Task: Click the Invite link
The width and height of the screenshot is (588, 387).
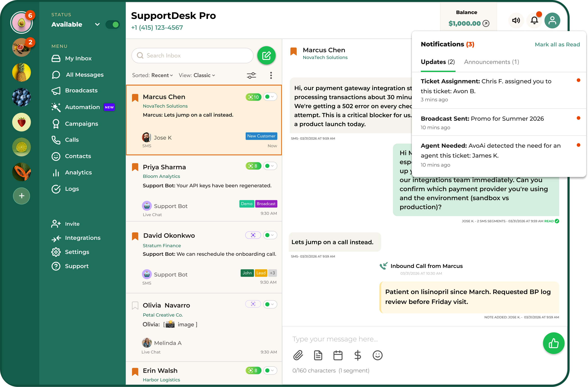Action: (66, 224)
